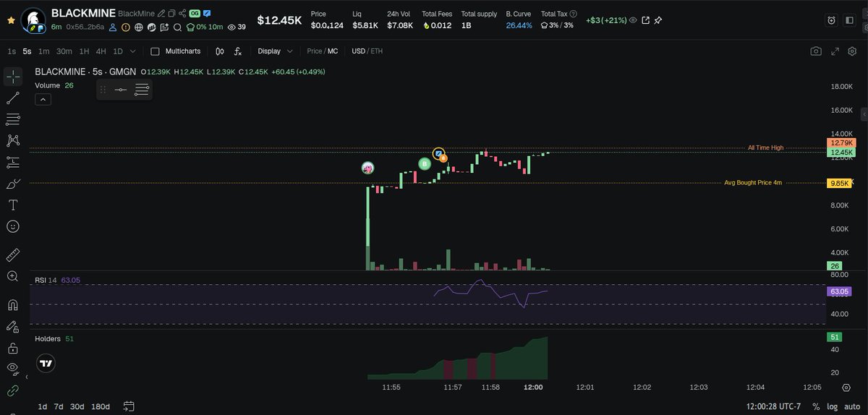Screen dimensions: 868x415
Task: Expand the timeframe dropdown chevron
Action: click(132, 51)
